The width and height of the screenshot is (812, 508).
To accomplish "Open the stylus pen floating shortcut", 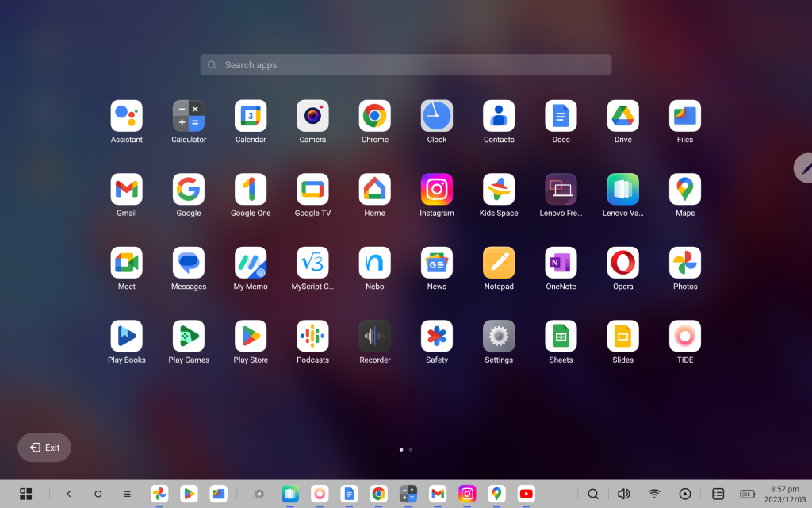I will (x=805, y=168).
